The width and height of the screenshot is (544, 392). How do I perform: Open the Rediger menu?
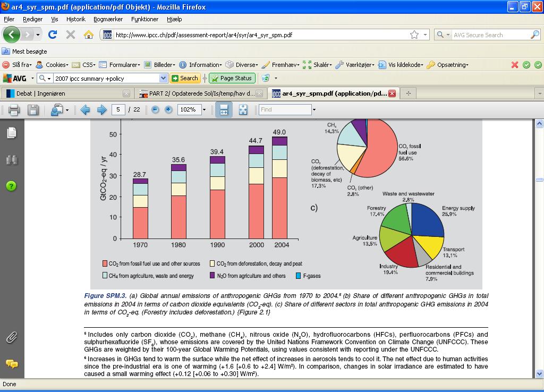click(x=32, y=19)
